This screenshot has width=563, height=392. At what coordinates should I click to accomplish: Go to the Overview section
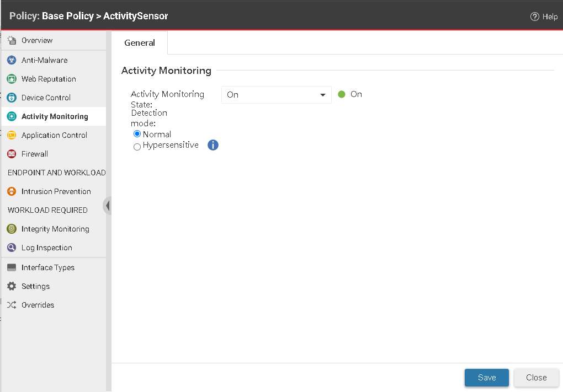[12, 40]
